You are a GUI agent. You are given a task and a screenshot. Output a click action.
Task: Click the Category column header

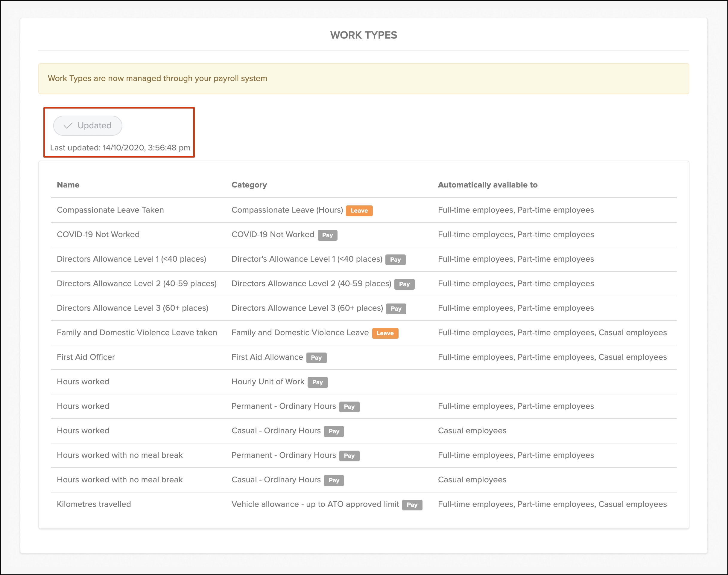tap(249, 185)
